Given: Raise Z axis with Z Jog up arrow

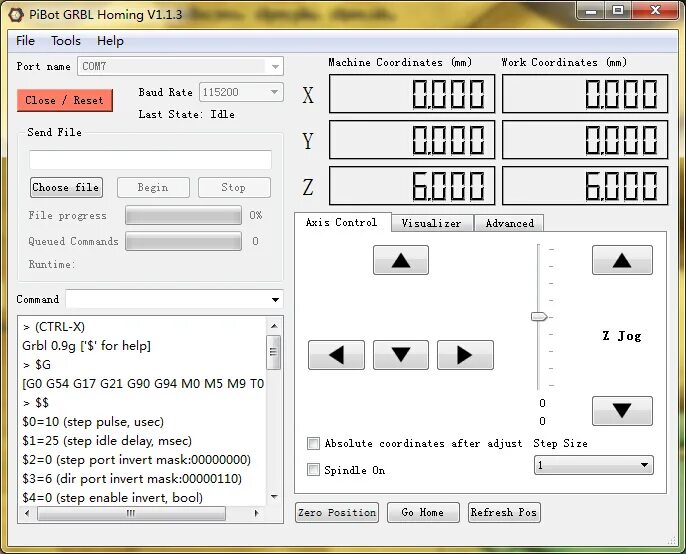Looking at the screenshot, I should click(x=622, y=260).
